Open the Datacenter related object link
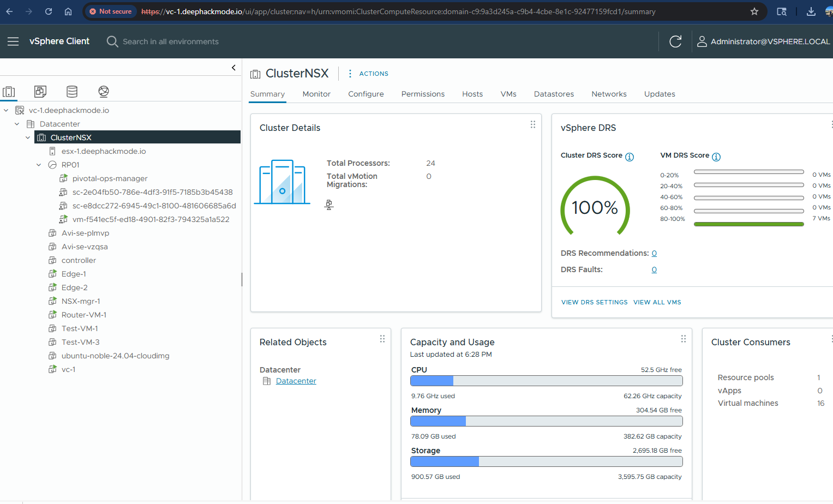Viewport: 833px width, 504px height. click(296, 381)
